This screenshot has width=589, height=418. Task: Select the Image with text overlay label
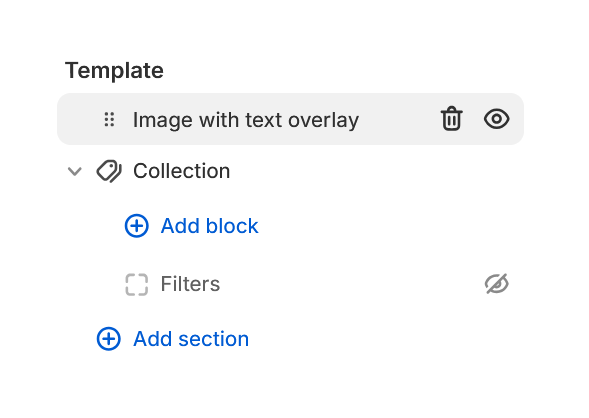pos(246,120)
